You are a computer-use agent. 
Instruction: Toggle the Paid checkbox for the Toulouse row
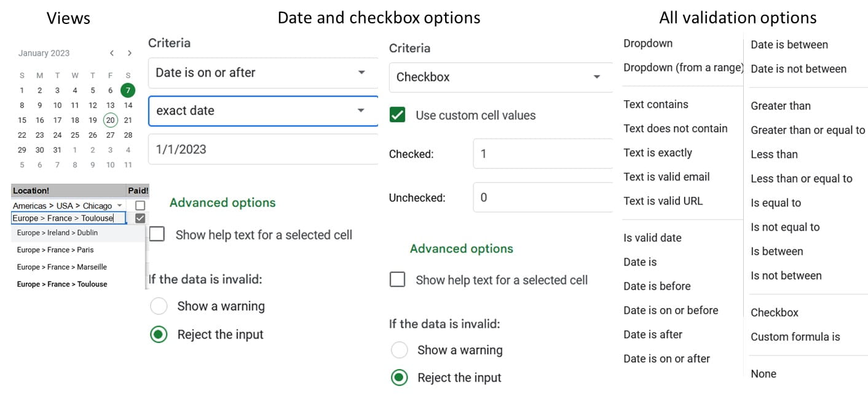click(x=140, y=218)
